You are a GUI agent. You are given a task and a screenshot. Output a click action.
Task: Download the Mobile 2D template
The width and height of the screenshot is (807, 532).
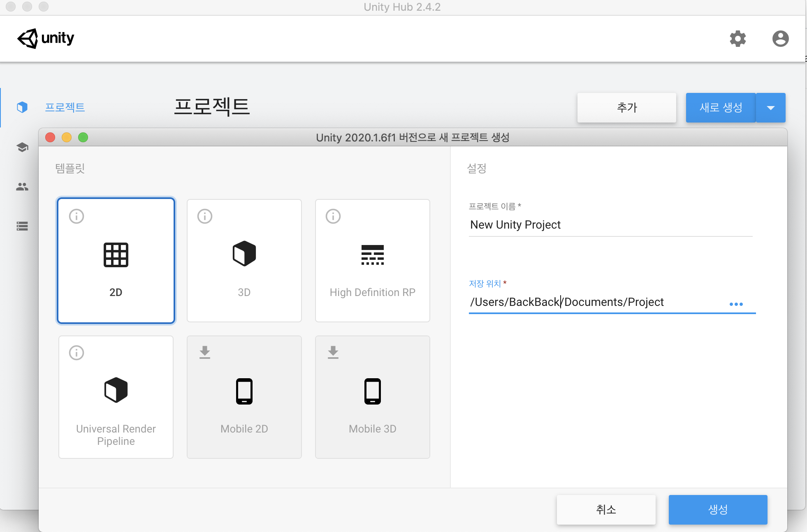click(x=205, y=352)
